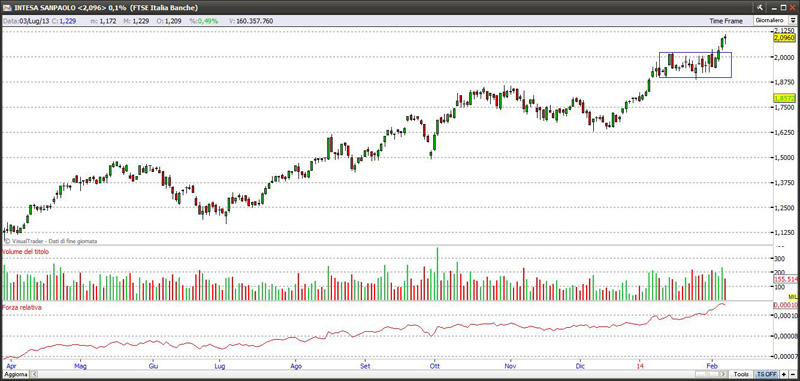Click the 2,0000 price axis label
This screenshot has width=800, height=381.
click(x=784, y=57)
